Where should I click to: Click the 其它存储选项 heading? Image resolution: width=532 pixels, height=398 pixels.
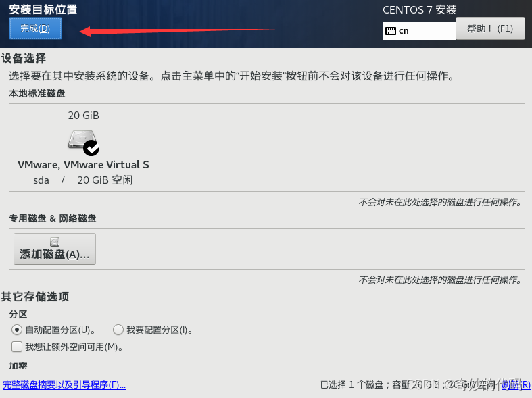point(35,297)
